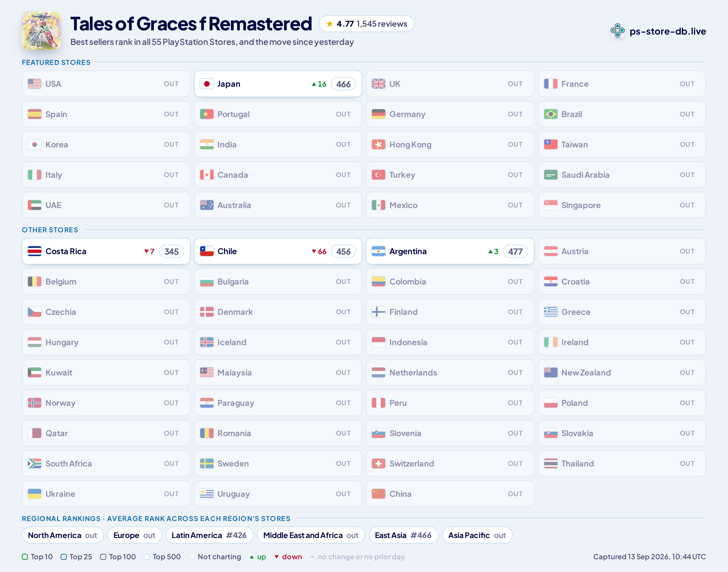Select the 4.77 reviews rating pill

click(366, 24)
